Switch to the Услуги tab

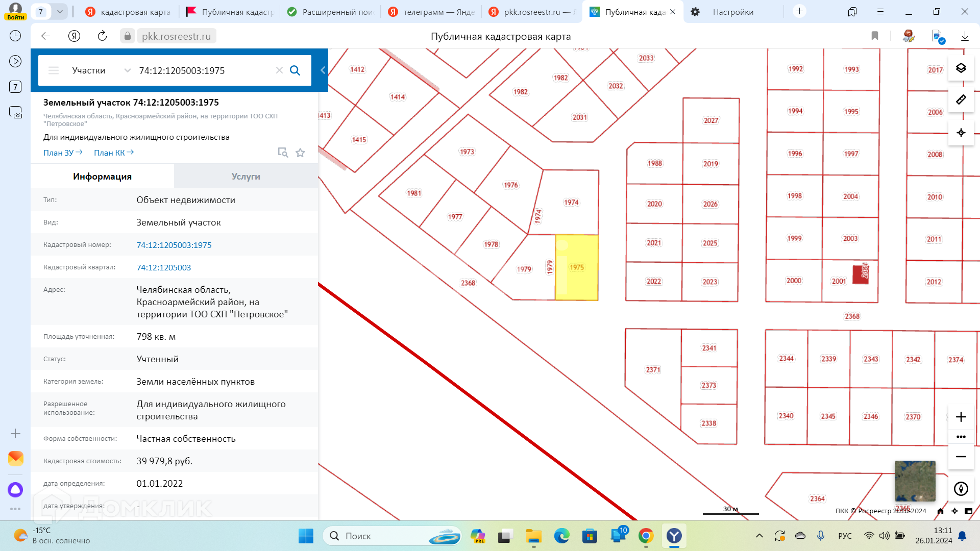point(246,177)
